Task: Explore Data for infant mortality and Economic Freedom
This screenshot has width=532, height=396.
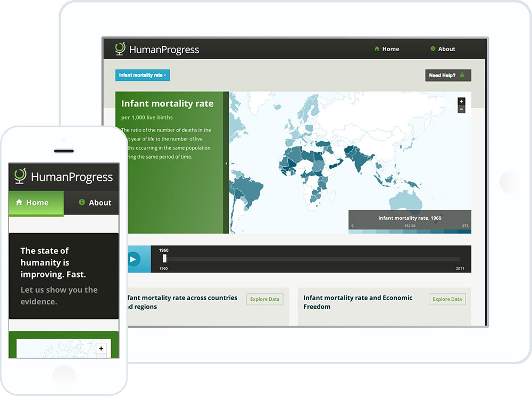Action: point(447,299)
